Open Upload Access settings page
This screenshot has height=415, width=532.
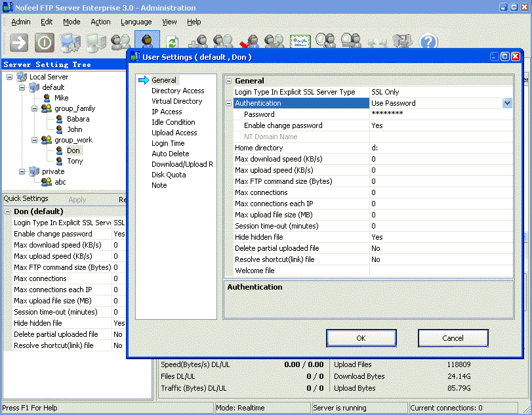(174, 133)
